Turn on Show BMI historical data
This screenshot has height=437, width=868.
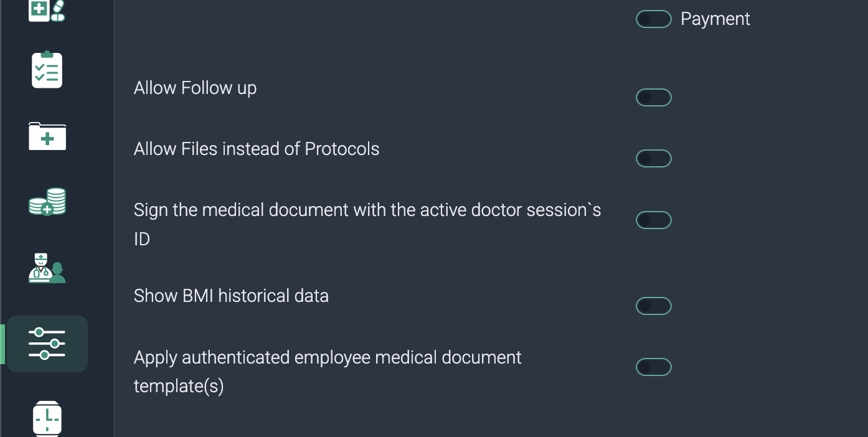point(653,306)
